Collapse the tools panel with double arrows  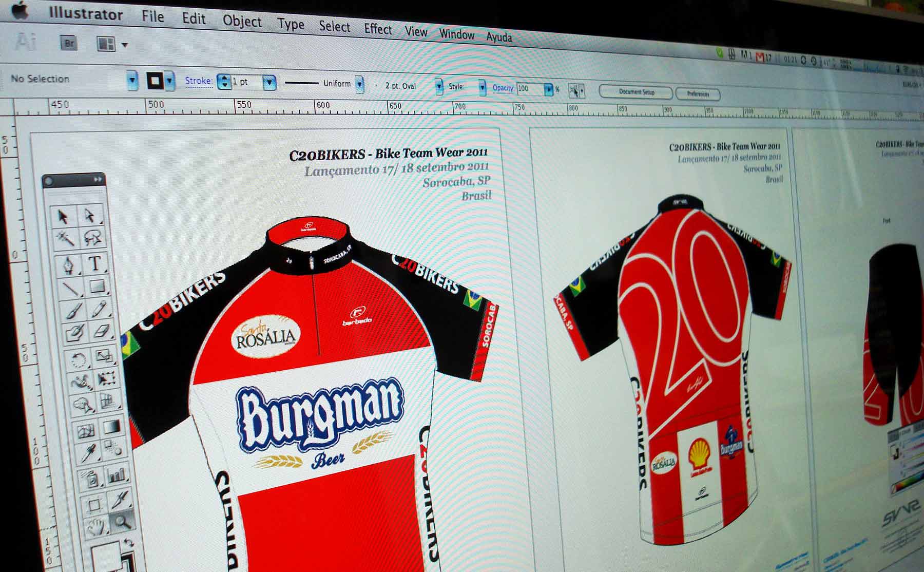point(98,180)
